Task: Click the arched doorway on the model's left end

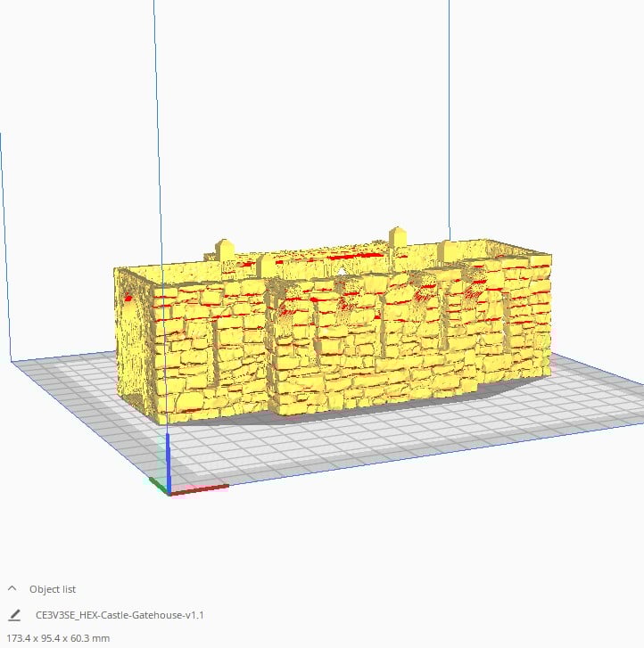Action: click(x=133, y=312)
